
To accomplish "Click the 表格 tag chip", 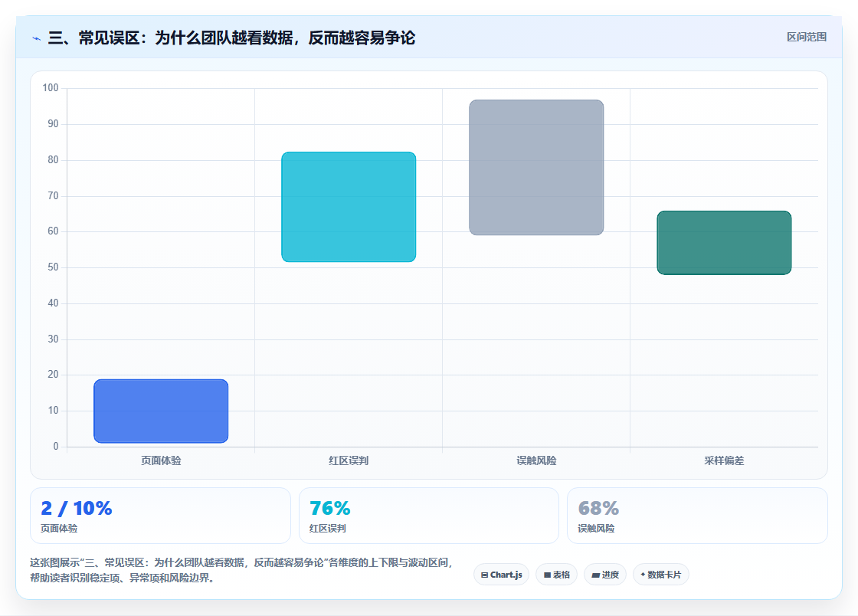I will point(556,575).
